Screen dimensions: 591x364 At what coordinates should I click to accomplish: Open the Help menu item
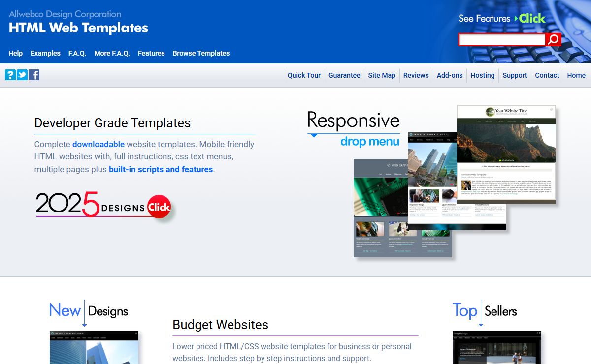pyautogui.click(x=16, y=53)
